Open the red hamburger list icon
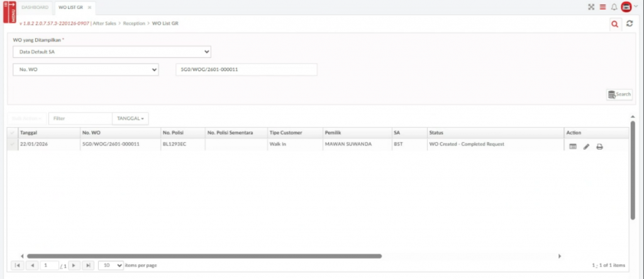Image resolution: width=644 pixels, height=279 pixels. tap(602, 7)
